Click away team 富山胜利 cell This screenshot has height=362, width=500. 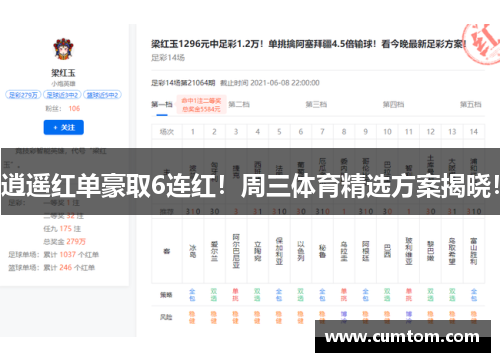pyautogui.click(x=474, y=251)
